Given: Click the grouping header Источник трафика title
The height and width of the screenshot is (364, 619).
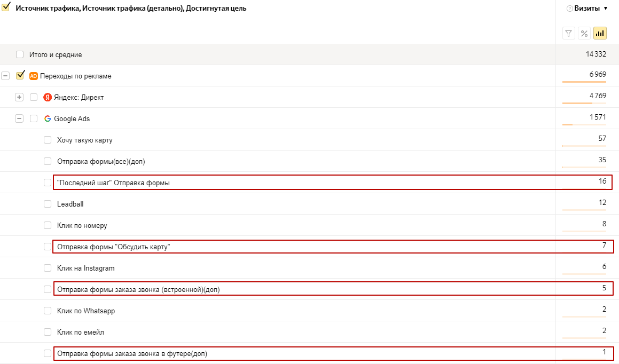Looking at the screenshot, I should point(131,9).
